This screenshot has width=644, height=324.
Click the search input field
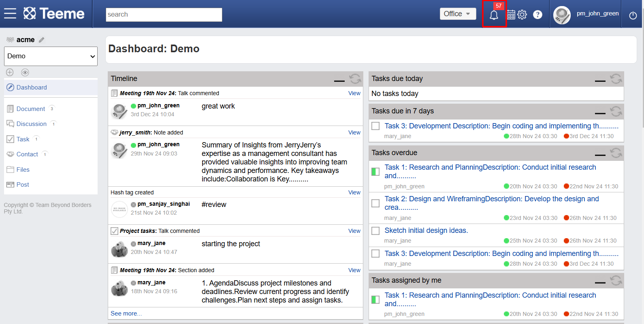(x=164, y=15)
